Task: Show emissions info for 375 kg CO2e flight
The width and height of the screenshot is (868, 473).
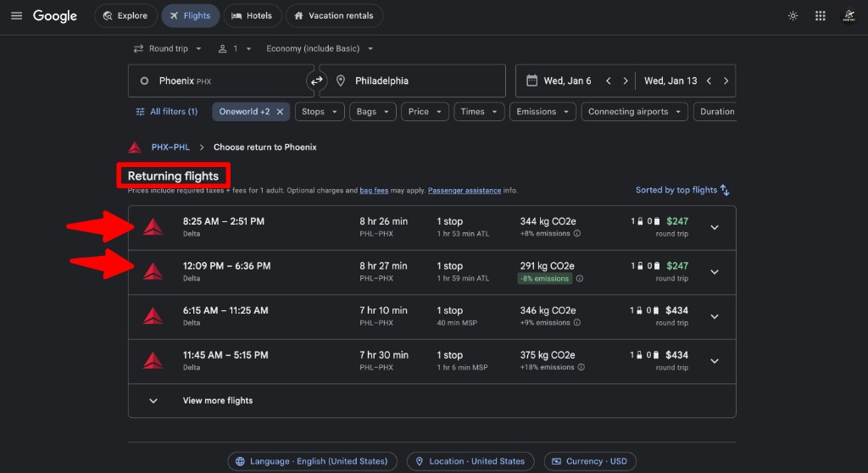Action: coord(581,367)
